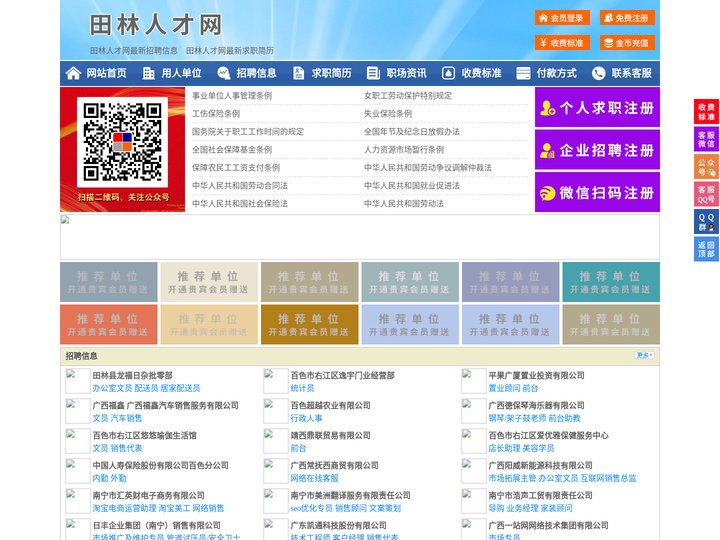Screen dimensions: 720x540
Task: Click 免费注册 free registration button
Action: [x=627, y=18]
